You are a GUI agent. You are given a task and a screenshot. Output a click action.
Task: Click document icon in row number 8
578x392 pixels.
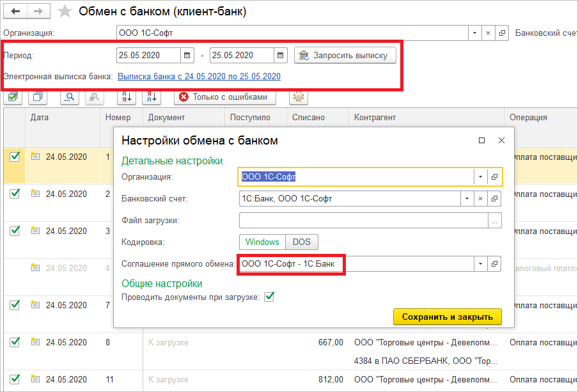[x=35, y=342]
